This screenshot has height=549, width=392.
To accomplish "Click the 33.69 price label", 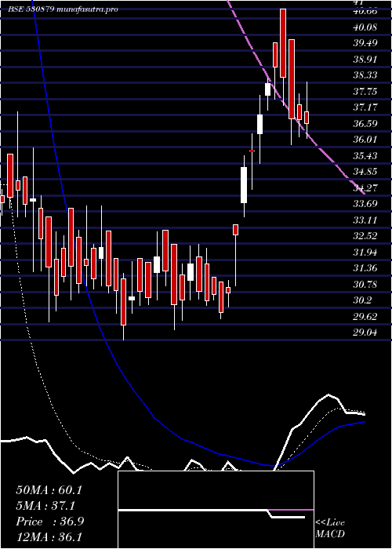I will coord(365,204).
